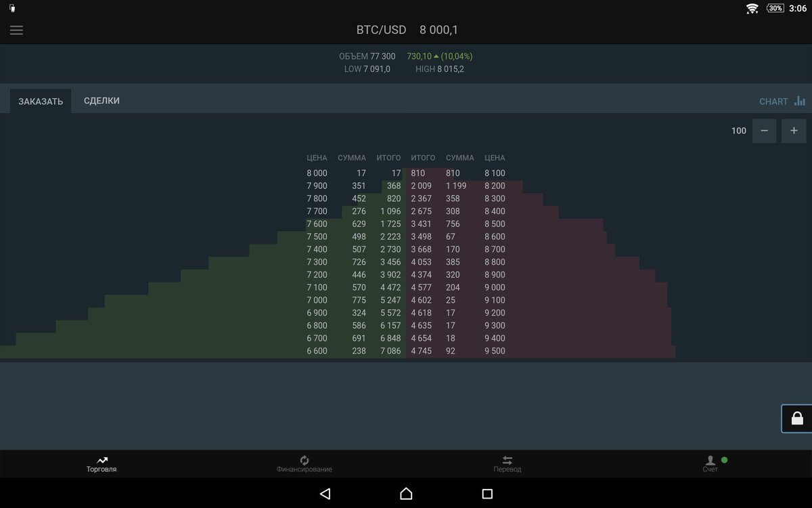Tap the padlock lock icon
This screenshot has height=508, width=812.
[x=797, y=419]
